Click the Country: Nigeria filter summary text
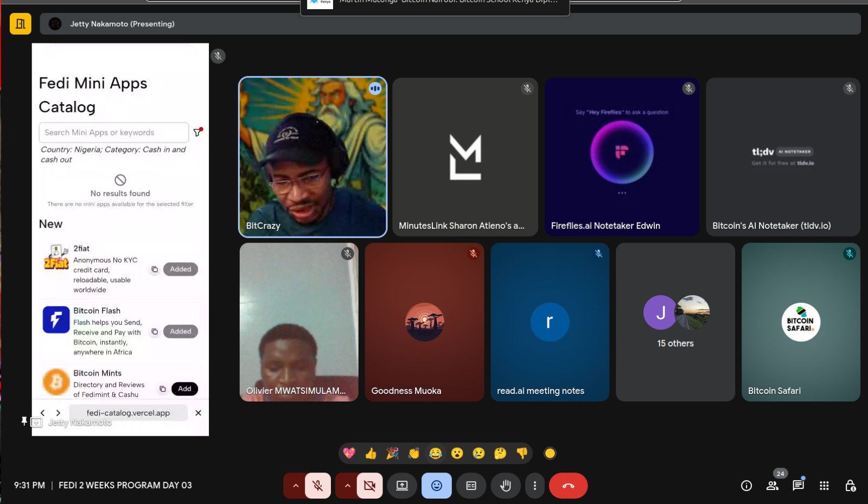This screenshot has height=504, width=868. tap(113, 155)
